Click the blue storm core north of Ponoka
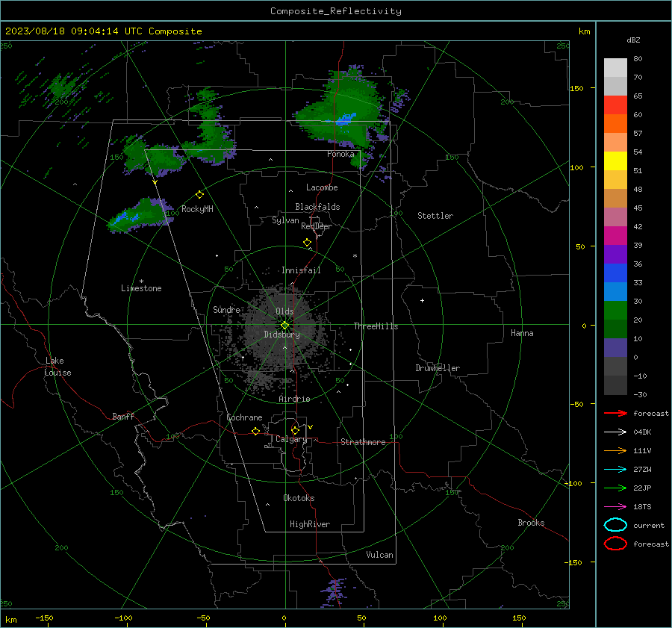Image resolution: width=672 pixels, height=628 pixels. 346,119
